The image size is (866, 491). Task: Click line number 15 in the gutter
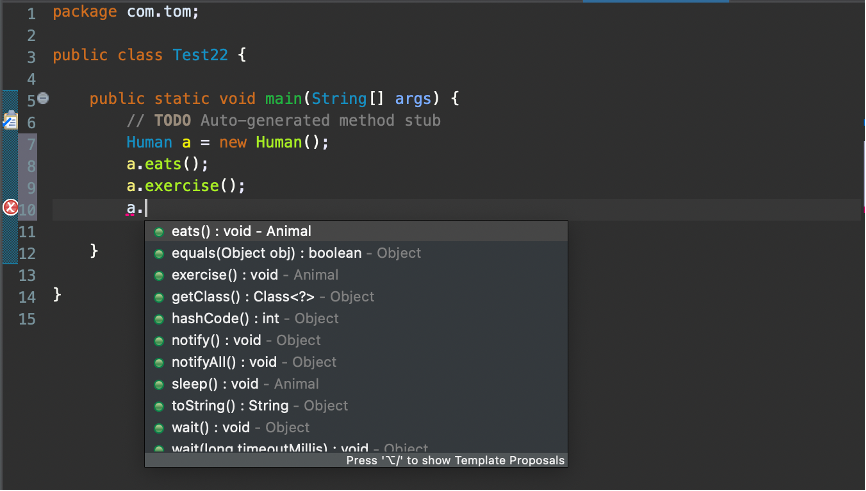[27, 319]
